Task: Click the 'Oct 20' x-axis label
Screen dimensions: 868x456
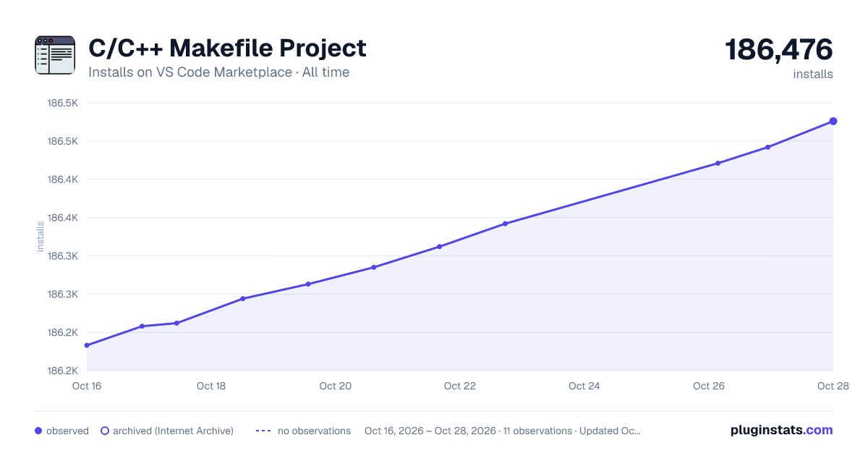Action: [x=336, y=386]
